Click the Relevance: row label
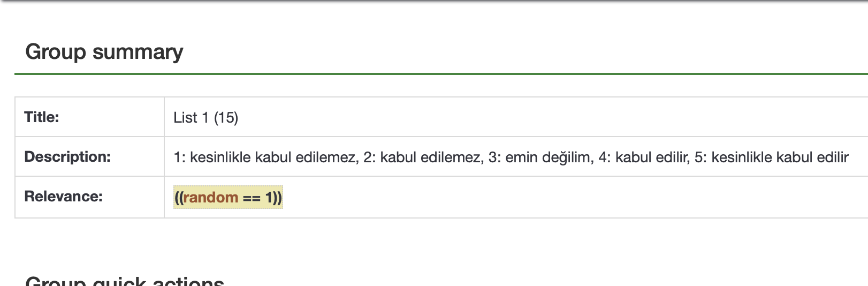868x286 pixels. click(63, 197)
